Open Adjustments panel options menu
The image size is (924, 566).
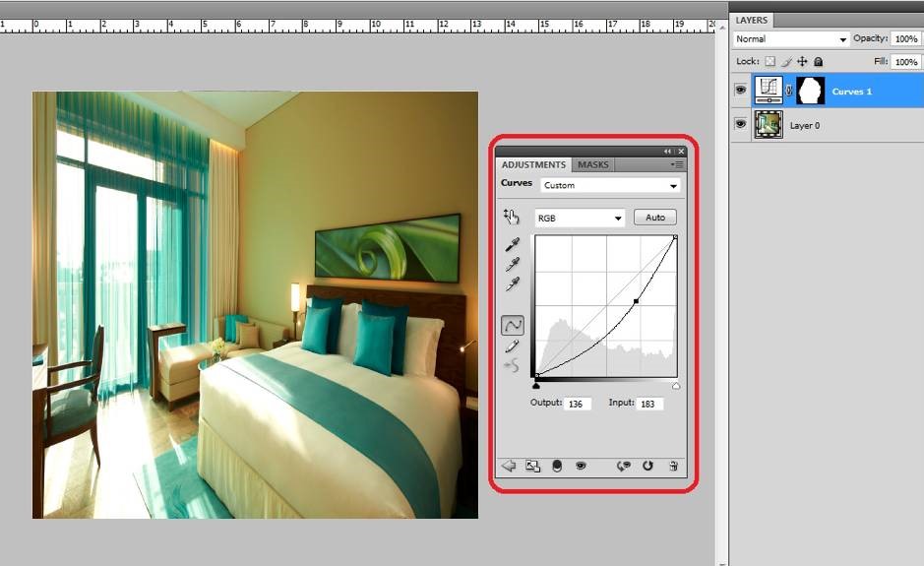[x=676, y=164]
